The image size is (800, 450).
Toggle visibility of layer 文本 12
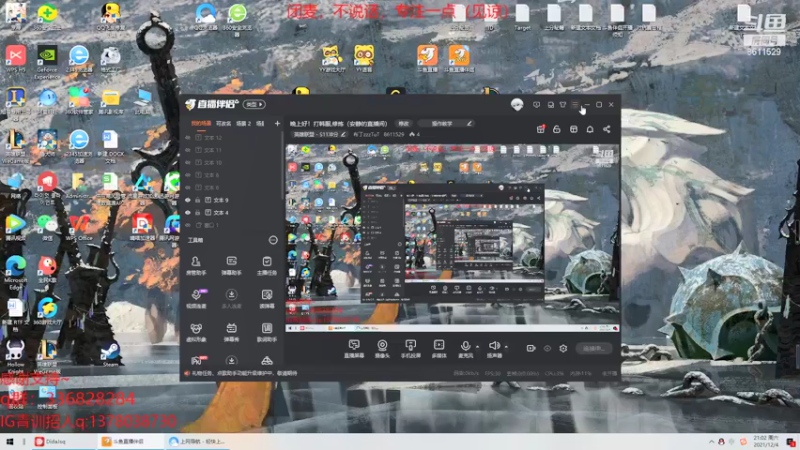tap(188, 138)
